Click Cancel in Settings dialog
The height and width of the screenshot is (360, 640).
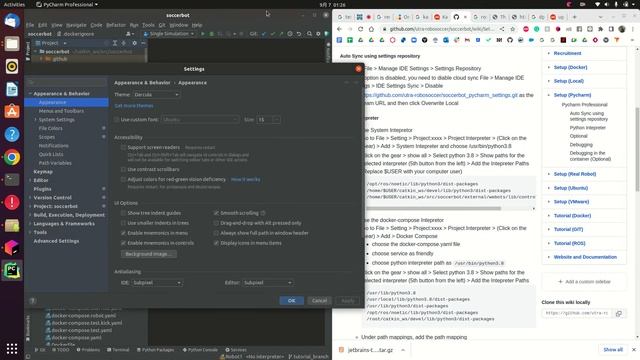[319, 301]
